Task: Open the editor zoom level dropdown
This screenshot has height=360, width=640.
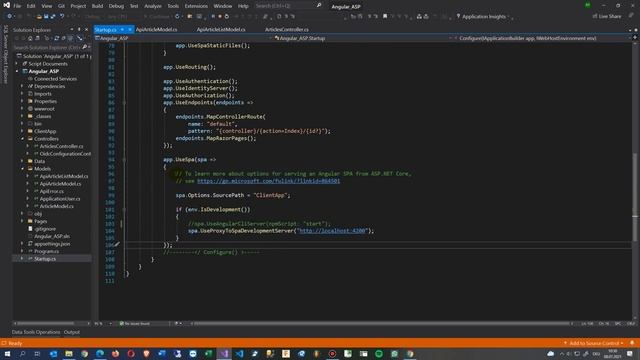Action: (104, 323)
